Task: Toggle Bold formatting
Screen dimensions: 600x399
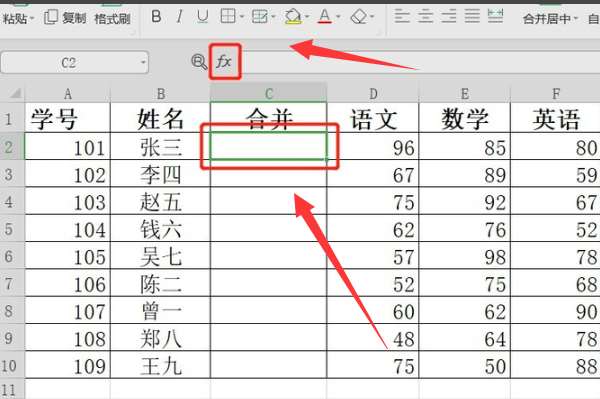Action: pos(156,16)
